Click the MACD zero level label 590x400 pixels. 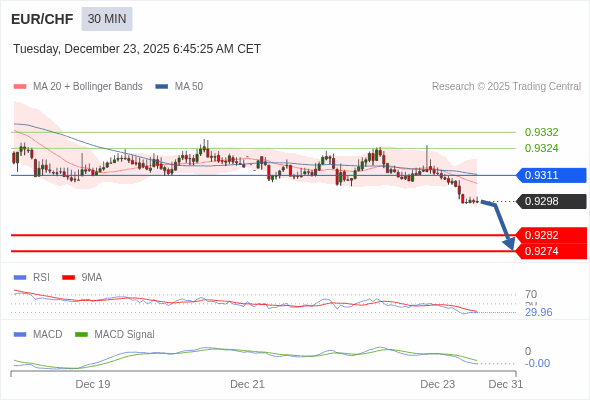(x=528, y=351)
